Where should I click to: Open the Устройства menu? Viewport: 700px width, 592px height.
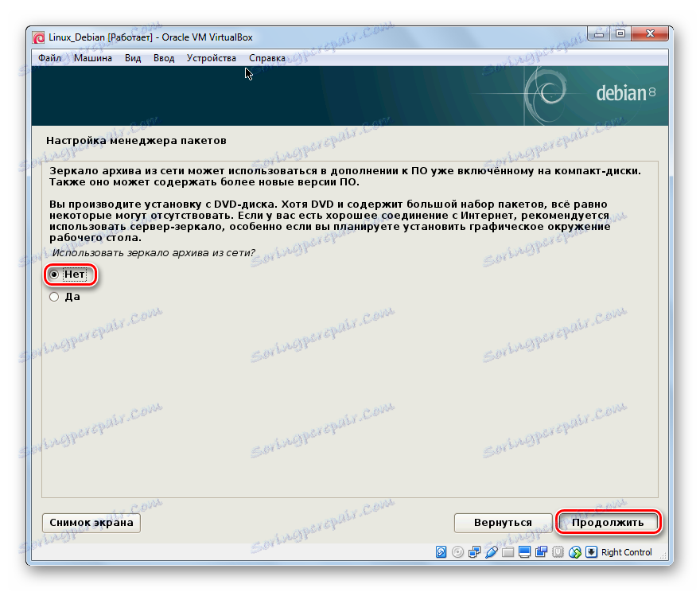pyautogui.click(x=211, y=58)
